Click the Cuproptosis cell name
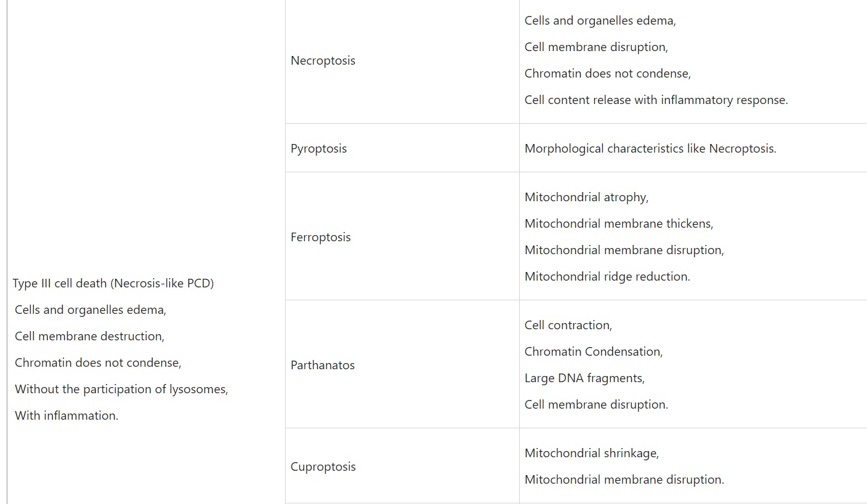This screenshot has width=867, height=504. pos(323,467)
